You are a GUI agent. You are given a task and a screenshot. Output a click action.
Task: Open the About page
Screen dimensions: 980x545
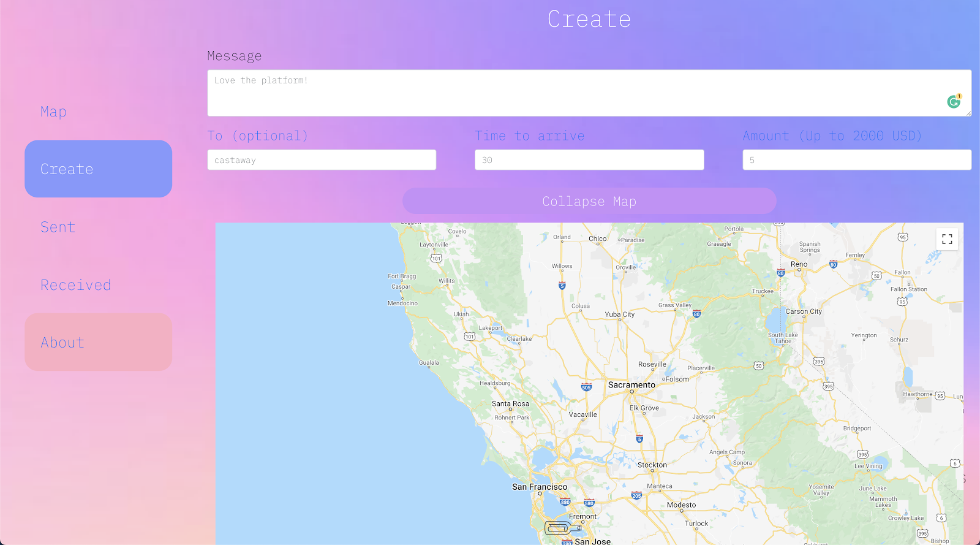98,342
